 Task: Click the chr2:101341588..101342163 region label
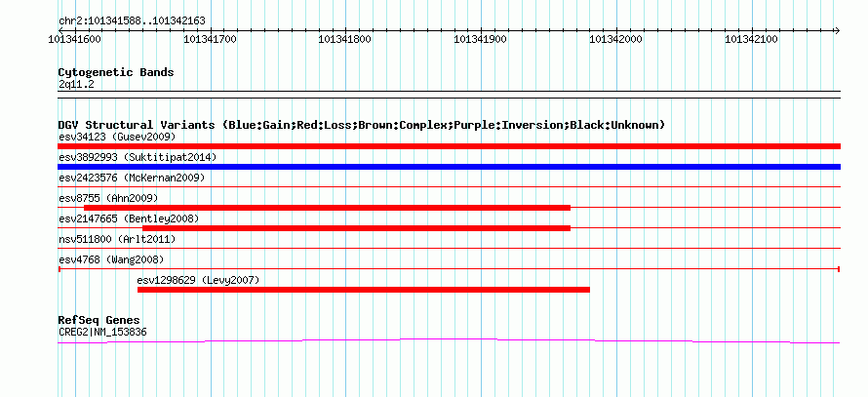point(132,21)
